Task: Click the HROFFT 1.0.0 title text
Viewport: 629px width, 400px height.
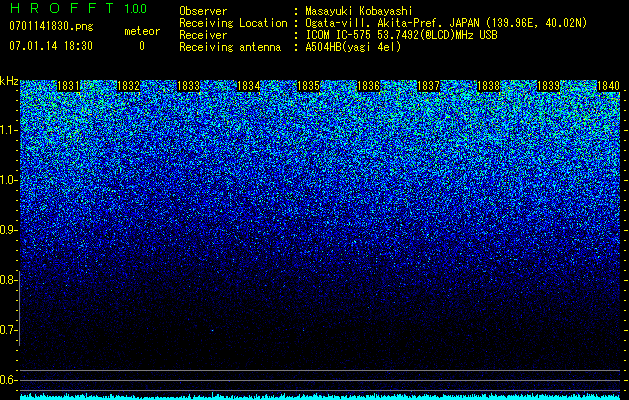Action: pyautogui.click(x=78, y=8)
